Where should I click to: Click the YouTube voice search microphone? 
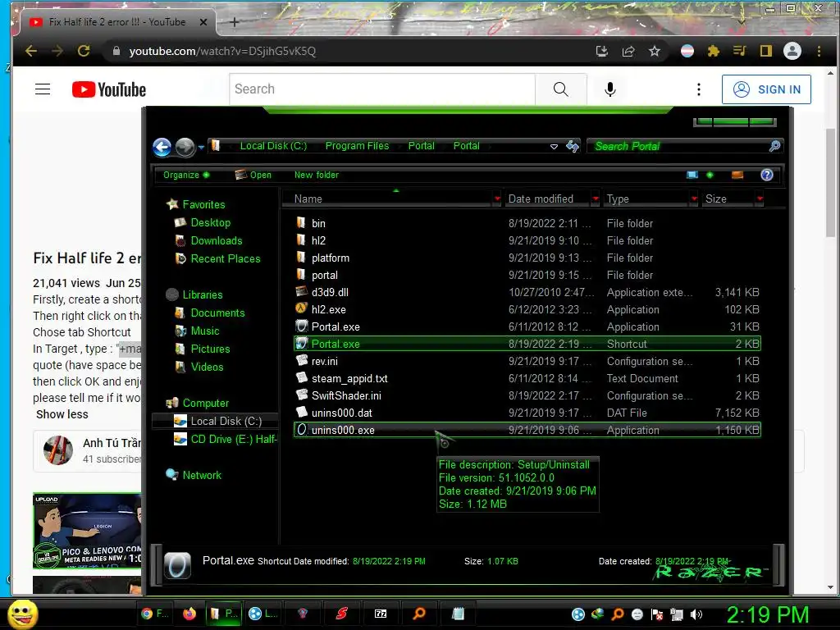(609, 89)
